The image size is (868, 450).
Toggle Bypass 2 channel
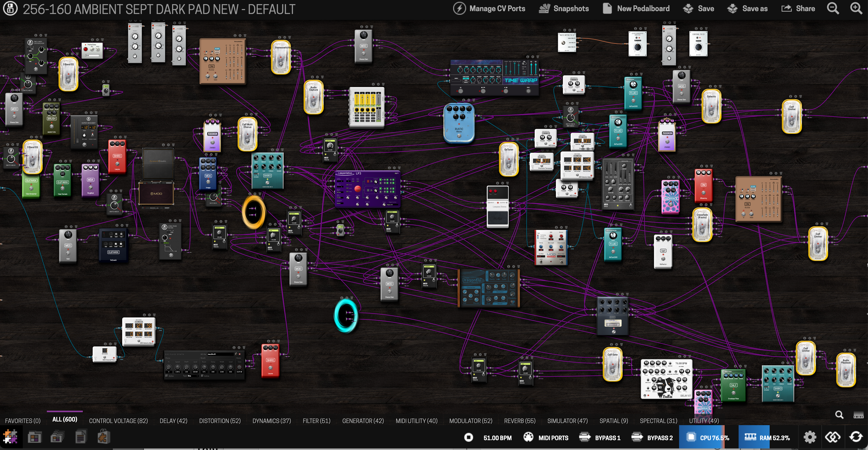click(x=652, y=438)
